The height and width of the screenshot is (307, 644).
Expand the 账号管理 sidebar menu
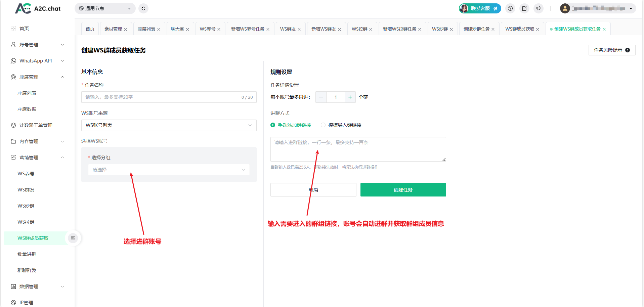click(37, 45)
